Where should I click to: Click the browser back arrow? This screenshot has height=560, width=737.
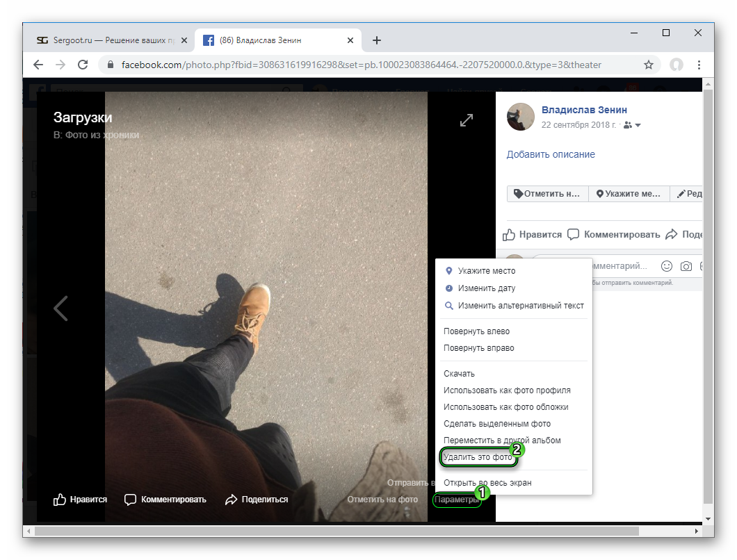point(38,65)
